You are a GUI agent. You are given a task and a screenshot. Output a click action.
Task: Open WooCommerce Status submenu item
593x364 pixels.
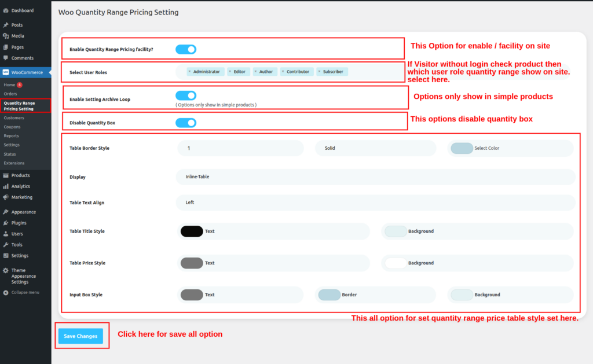pyautogui.click(x=10, y=154)
